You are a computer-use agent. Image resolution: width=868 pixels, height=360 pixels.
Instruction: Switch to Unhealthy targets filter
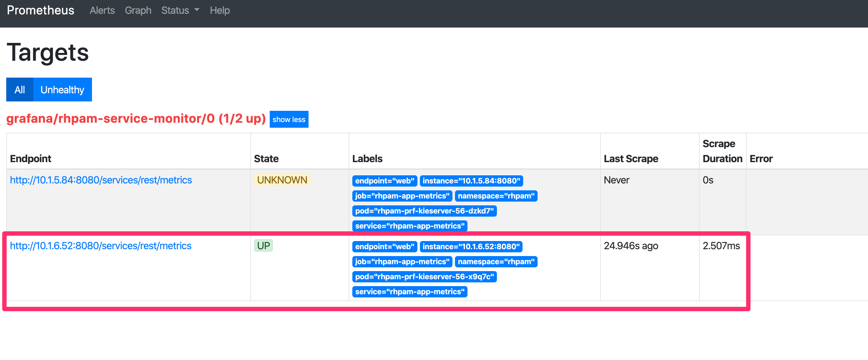tap(62, 90)
